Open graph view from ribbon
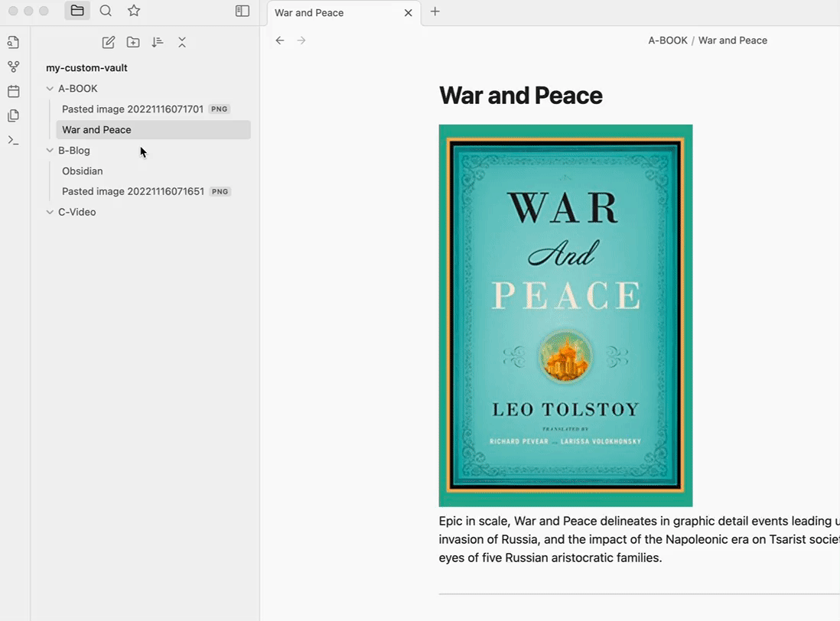Viewport: 840px width, 621px height. click(14, 67)
